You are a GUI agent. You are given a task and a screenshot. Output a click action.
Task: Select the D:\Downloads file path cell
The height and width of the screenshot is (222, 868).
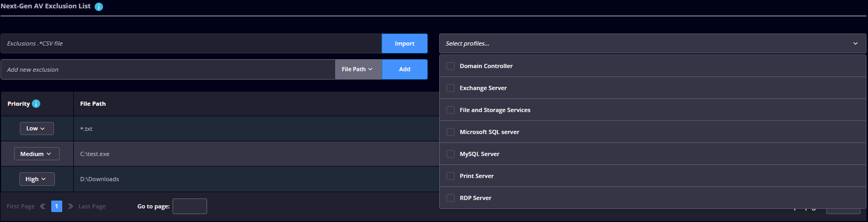click(x=256, y=179)
